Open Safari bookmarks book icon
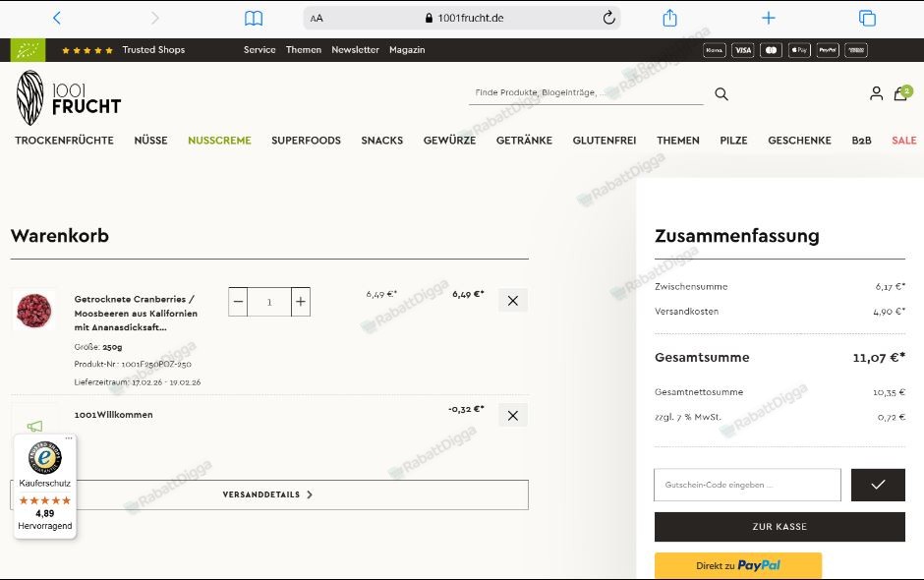The width and height of the screenshot is (924, 580). pos(254,19)
